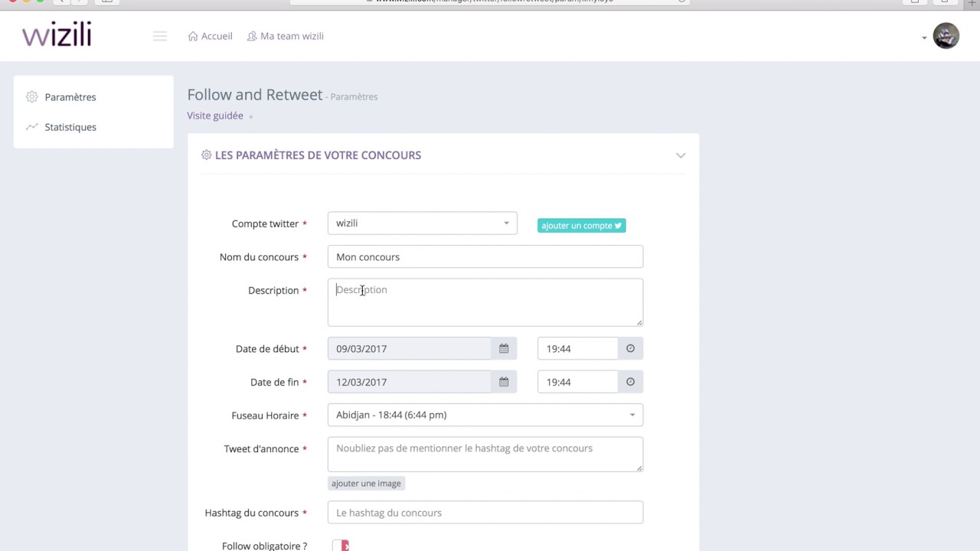This screenshot has width=980, height=551.
Task: Click the ajouter un compte button
Action: click(581, 226)
